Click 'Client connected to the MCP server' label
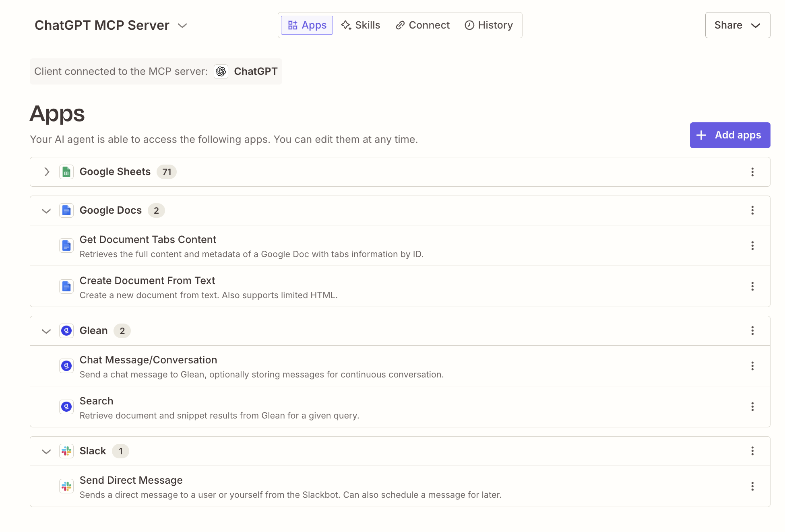 point(121,72)
